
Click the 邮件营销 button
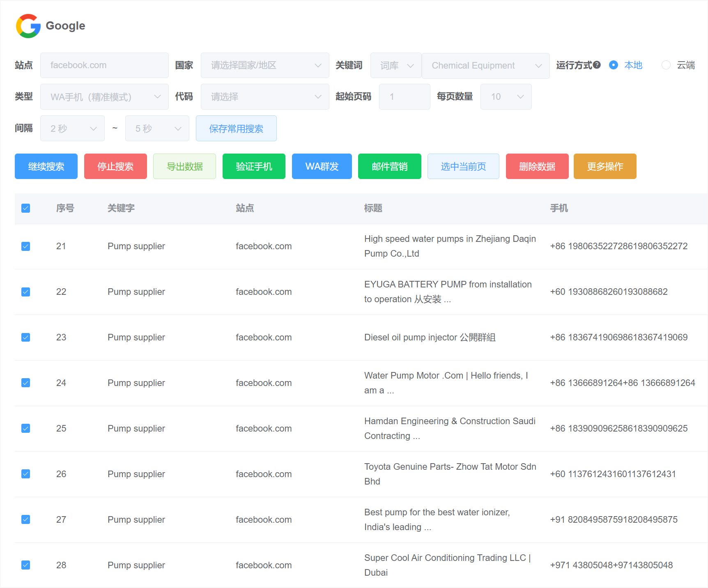click(x=390, y=166)
